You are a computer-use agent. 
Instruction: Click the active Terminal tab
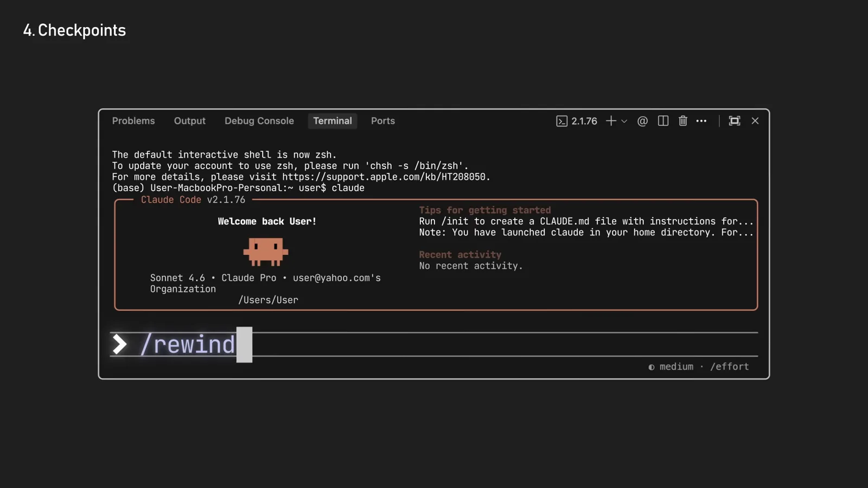[333, 121]
